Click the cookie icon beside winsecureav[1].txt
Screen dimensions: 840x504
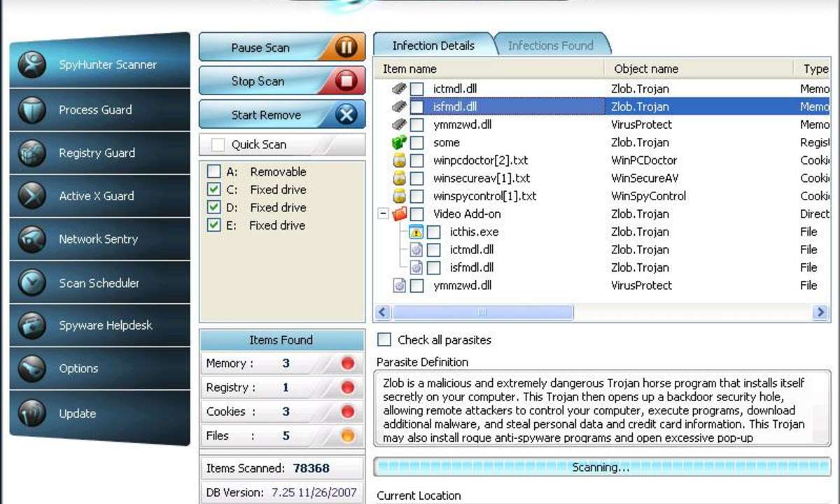tap(399, 178)
